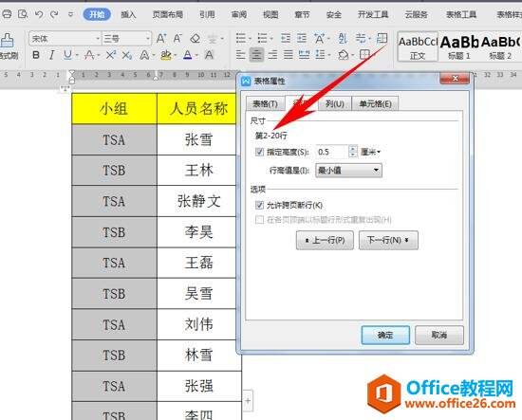The image size is (522, 420).
Task: Increase font size with A+ icon
Action: click(161, 39)
